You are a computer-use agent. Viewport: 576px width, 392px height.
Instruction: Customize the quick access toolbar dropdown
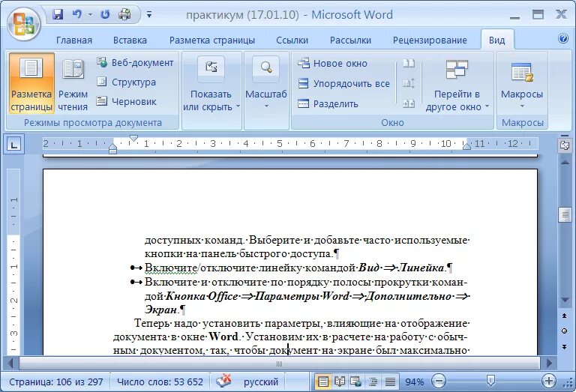pyautogui.click(x=149, y=15)
